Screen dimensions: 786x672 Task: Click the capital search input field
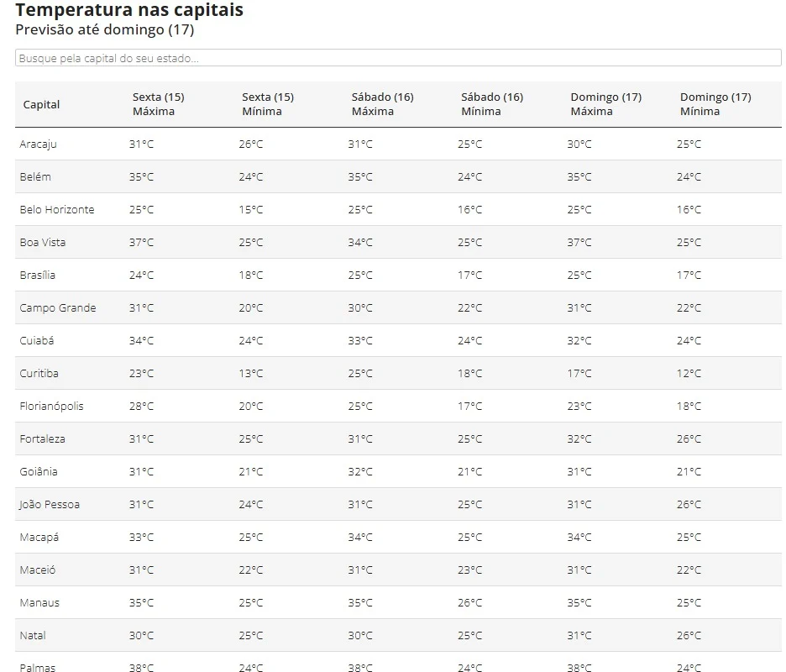click(398, 58)
